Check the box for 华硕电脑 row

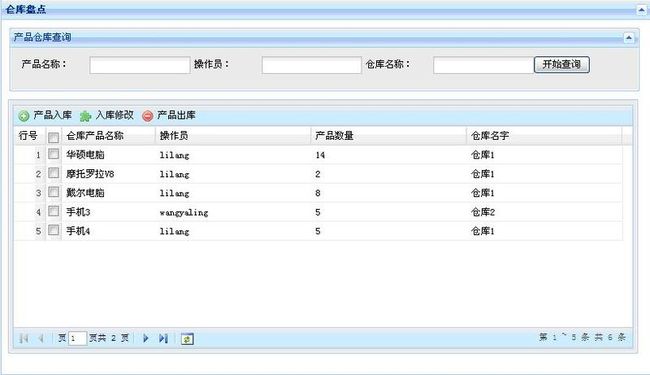click(x=53, y=154)
